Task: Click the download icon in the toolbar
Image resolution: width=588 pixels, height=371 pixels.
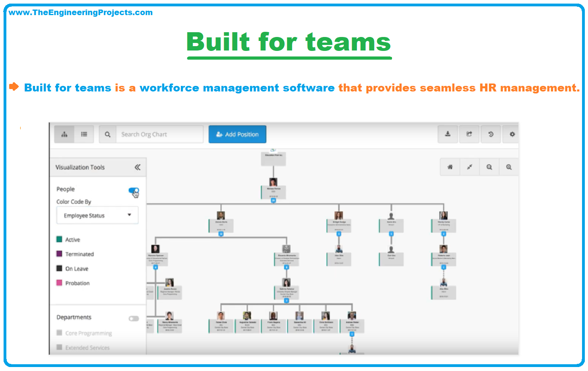Action: (448, 134)
